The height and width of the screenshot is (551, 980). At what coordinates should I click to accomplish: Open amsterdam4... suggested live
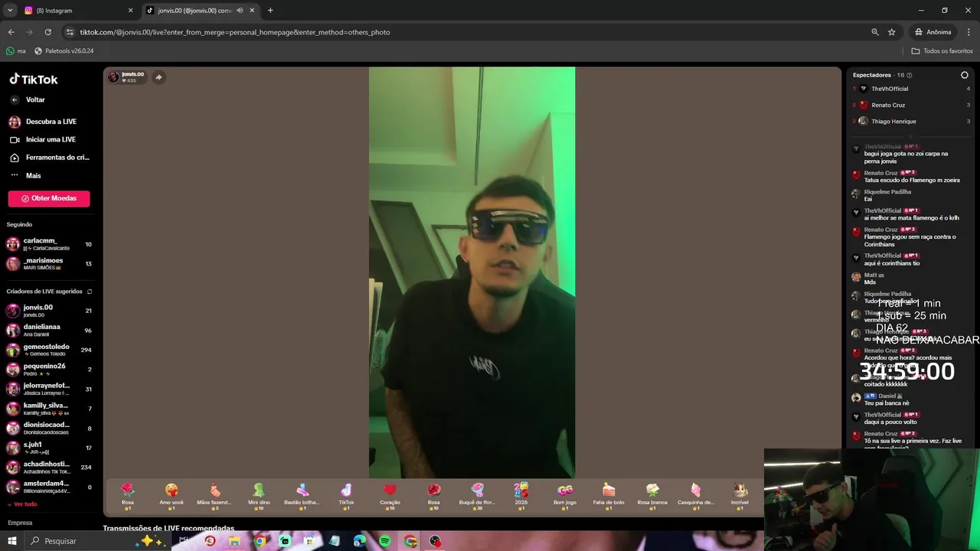tap(49, 487)
